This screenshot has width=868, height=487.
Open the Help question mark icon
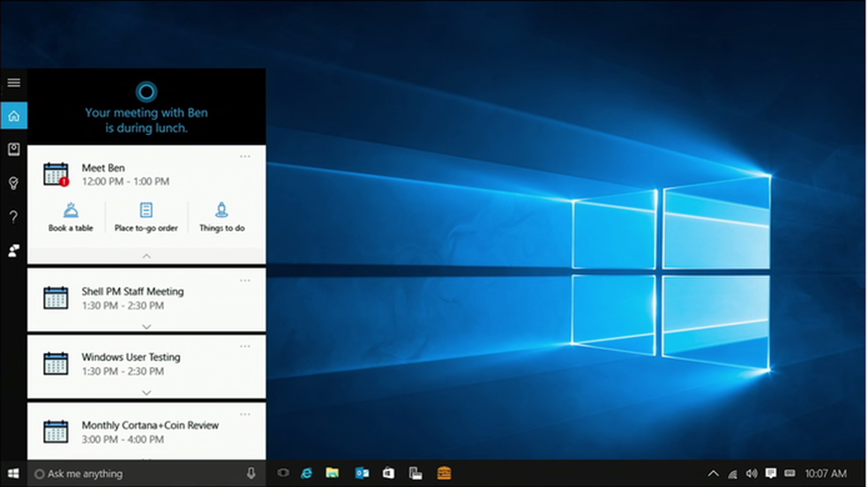[x=14, y=217]
